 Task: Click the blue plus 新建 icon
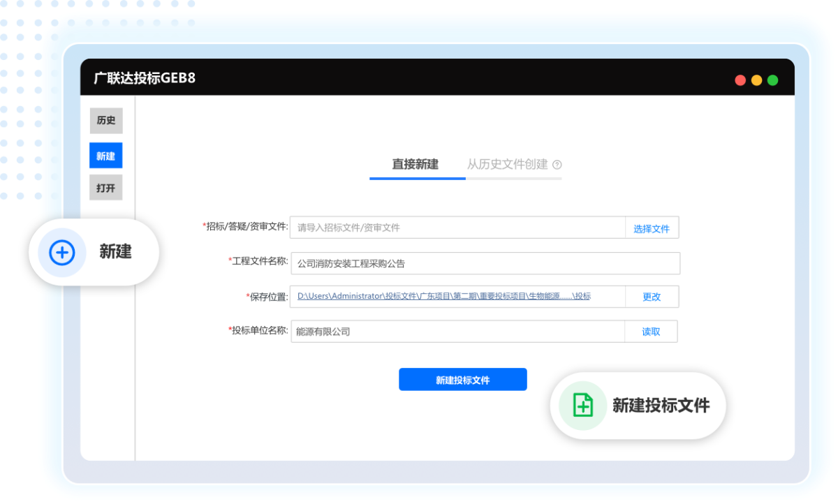61,252
